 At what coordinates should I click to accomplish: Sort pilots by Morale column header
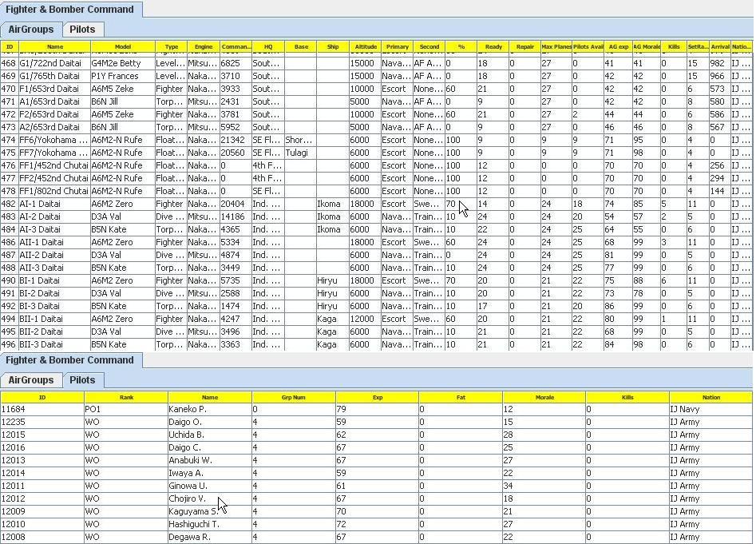pyautogui.click(x=544, y=397)
